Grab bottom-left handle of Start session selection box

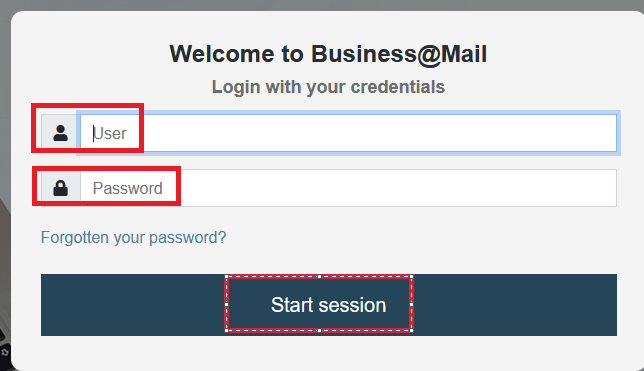pos(227,330)
